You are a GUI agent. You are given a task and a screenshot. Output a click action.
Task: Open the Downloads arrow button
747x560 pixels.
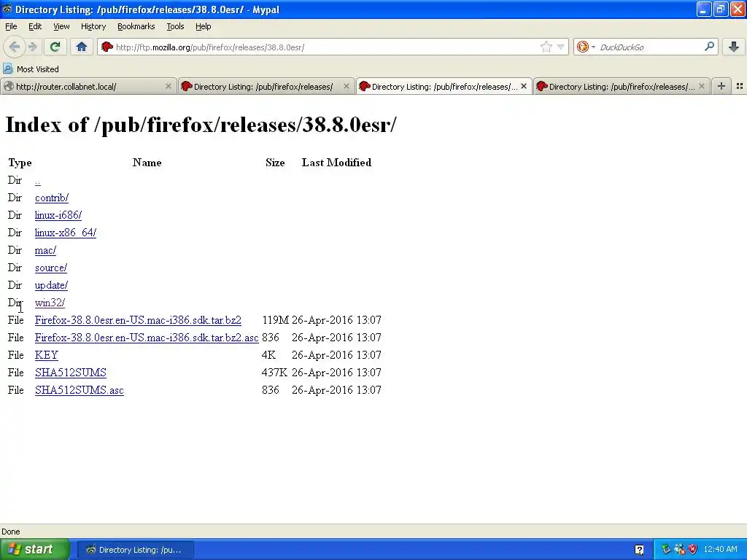[734, 47]
